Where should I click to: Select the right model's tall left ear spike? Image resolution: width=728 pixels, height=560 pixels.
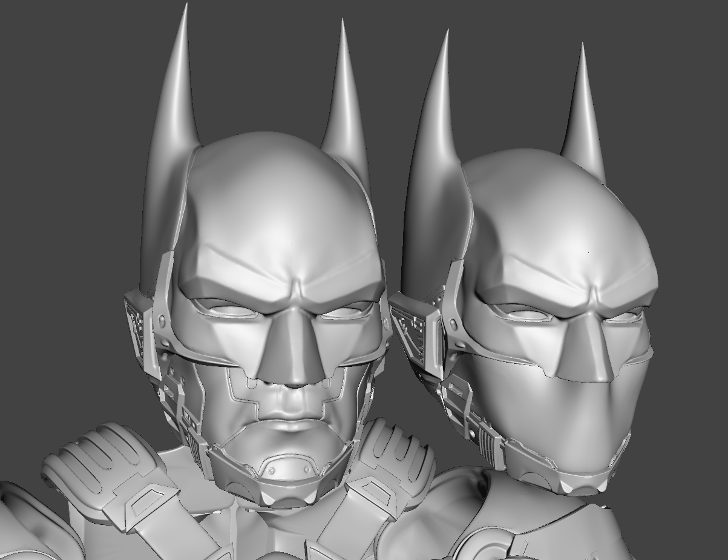[435, 139]
